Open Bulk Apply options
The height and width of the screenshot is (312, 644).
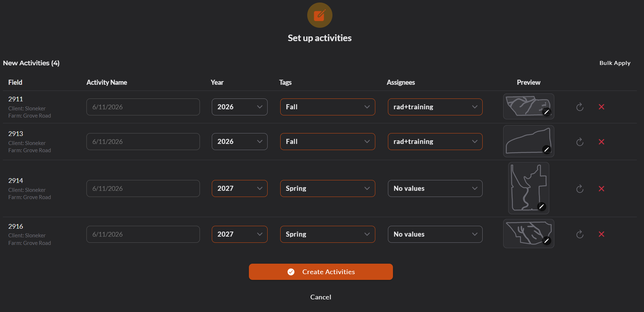(x=615, y=63)
